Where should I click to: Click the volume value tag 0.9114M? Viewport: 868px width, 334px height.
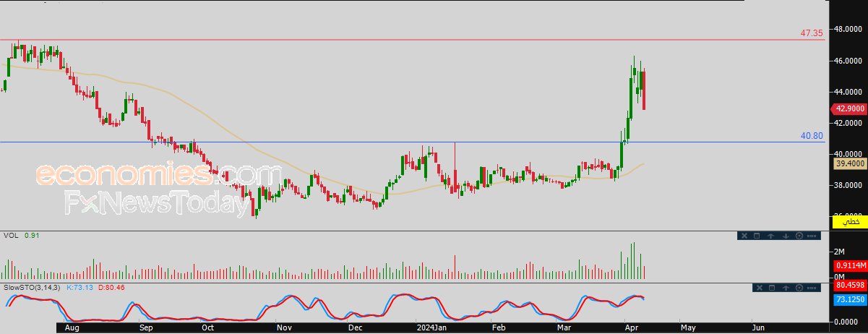pyautogui.click(x=850, y=265)
